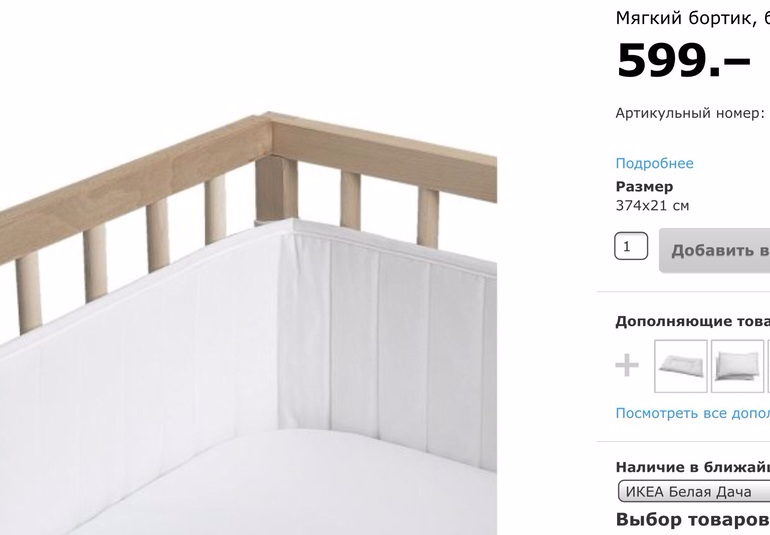Viewport: 770px width, 535px height.
Task: Click the Размер heading
Action: click(644, 186)
